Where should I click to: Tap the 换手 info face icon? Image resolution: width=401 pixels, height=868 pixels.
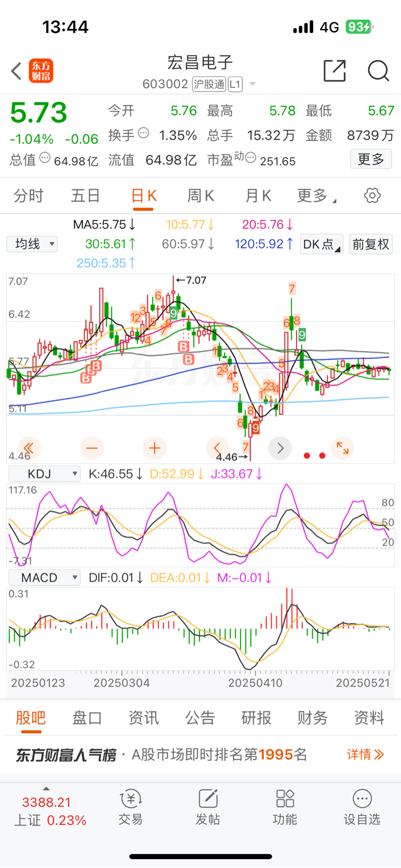[144, 133]
